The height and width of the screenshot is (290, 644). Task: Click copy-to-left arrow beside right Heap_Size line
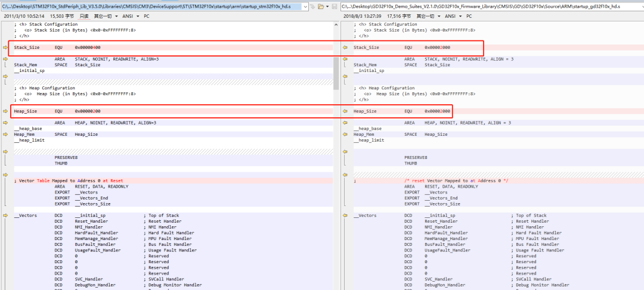pos(345,111)
